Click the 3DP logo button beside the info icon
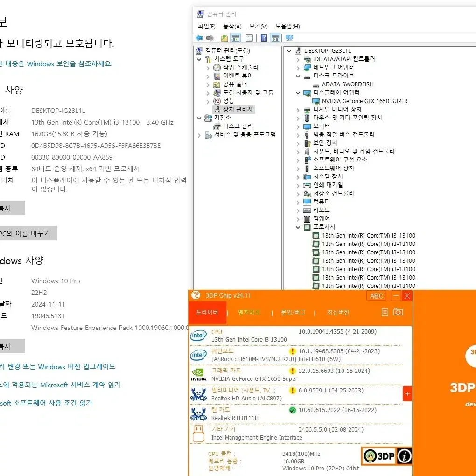Screen dimensions: 476x476 [x=379, y=456]
